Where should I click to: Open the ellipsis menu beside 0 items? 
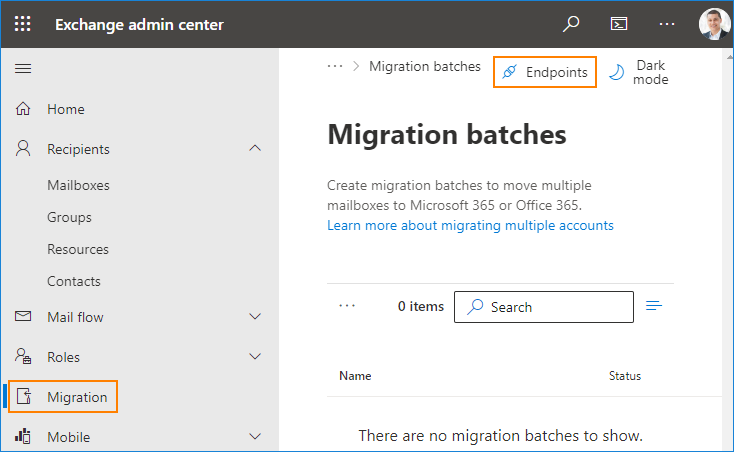(347, 306)
